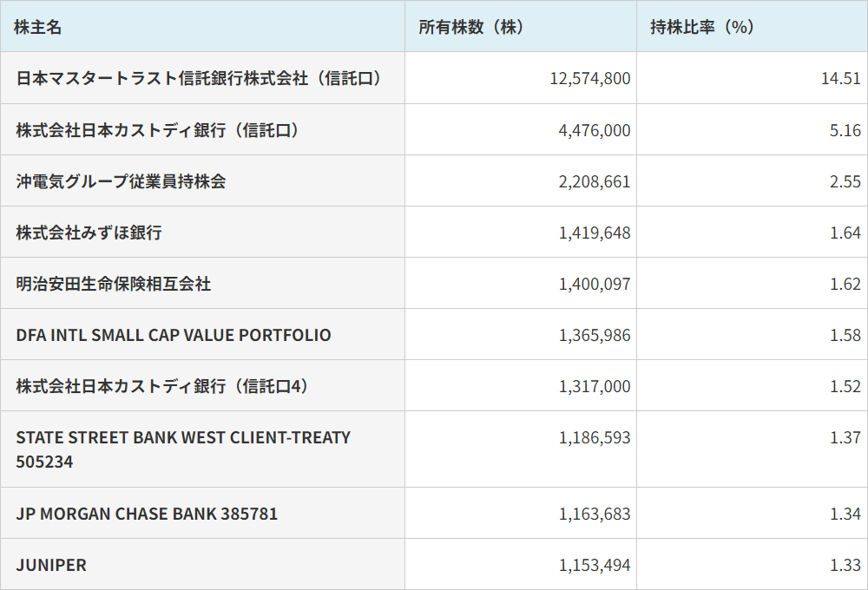Click the share count 4,476,000

[x=594, y=131]
